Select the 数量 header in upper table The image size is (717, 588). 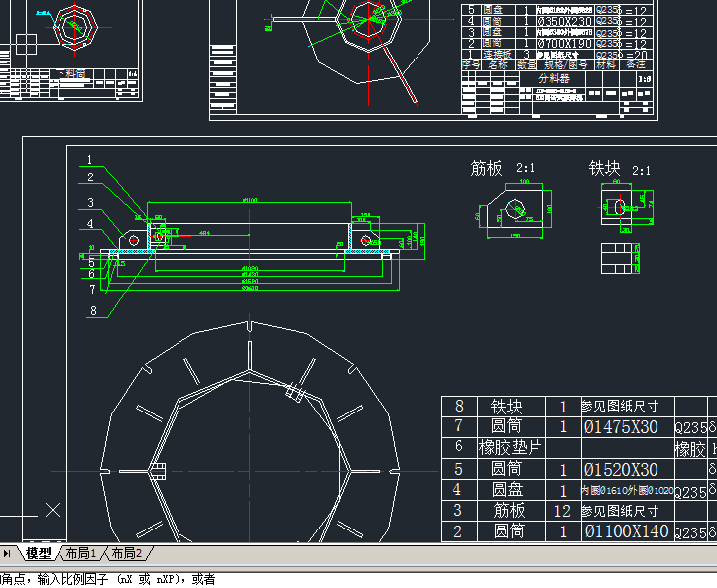coord(527,64)
